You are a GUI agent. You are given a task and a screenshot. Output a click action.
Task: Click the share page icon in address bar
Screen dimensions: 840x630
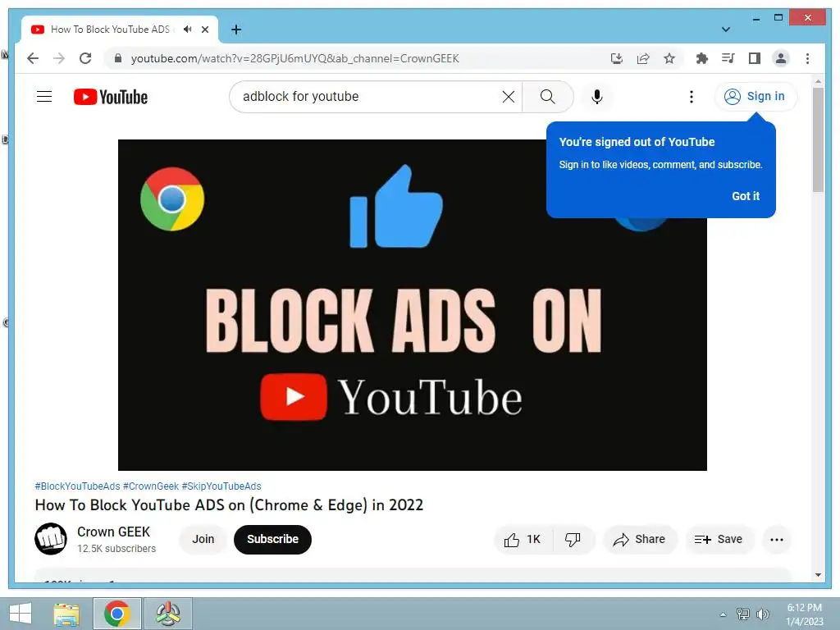[643, 58]
